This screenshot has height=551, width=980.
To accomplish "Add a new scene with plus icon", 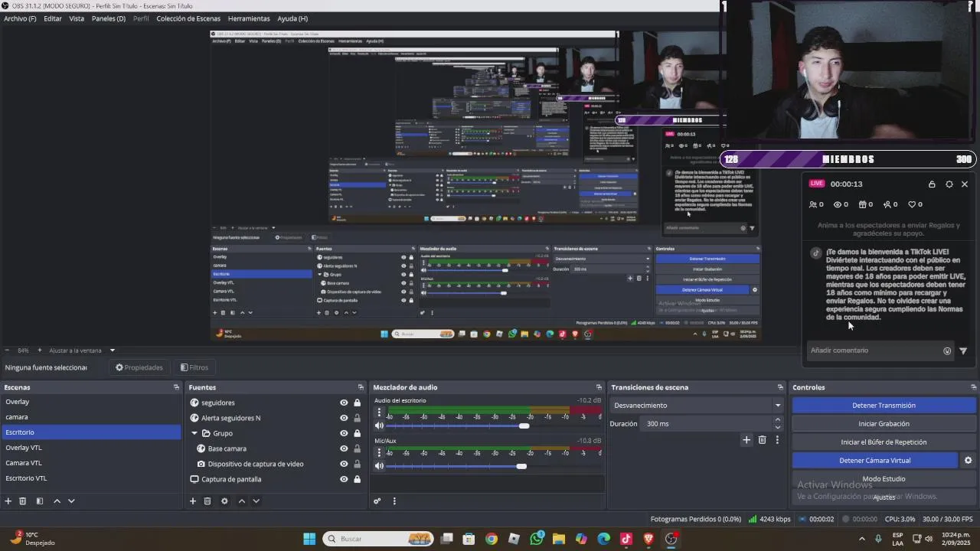I will (8, 501).
